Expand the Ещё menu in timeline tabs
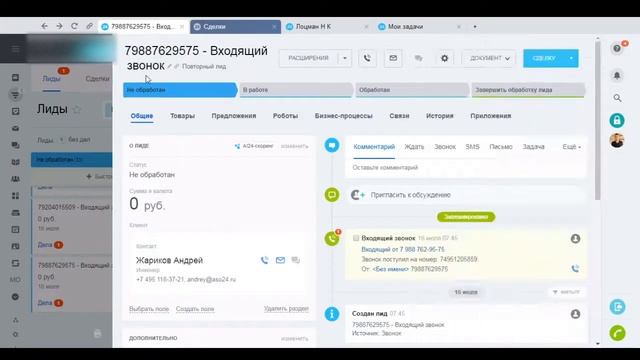This screenshot has height=360, width=640. pyautogui.click(x=571, y=147)
